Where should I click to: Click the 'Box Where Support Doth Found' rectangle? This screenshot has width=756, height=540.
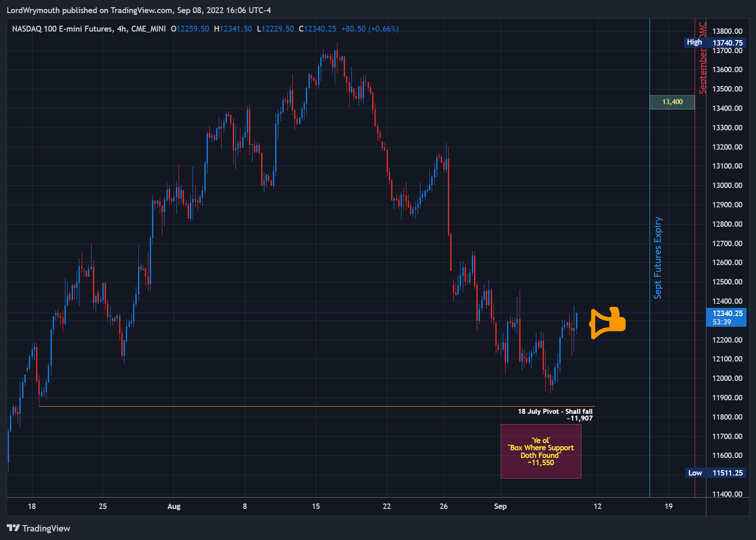coord(541,451)
